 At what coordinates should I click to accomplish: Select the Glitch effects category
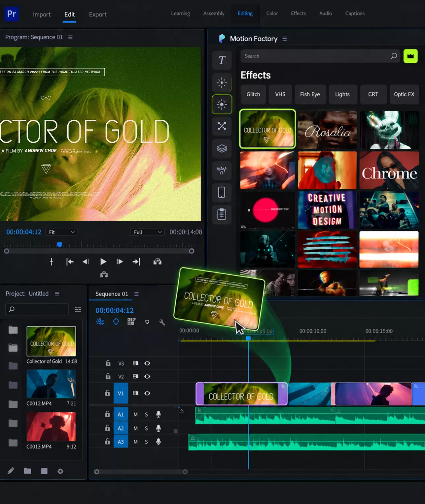pyautogui.click(x=253, y=94)
